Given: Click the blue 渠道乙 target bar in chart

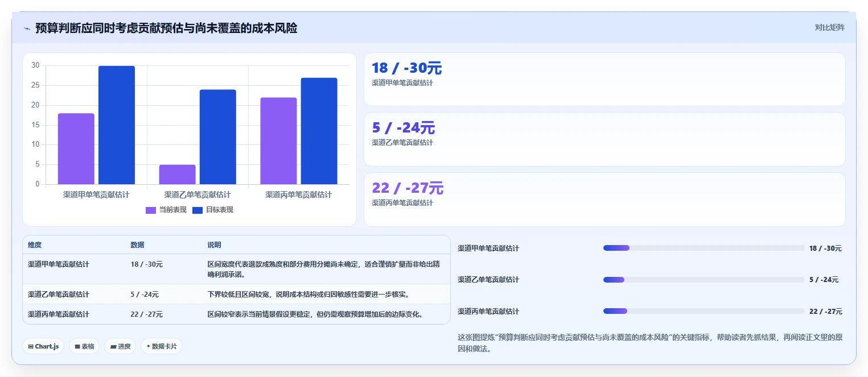Looking at the screenshot, I should click(218, 137).
